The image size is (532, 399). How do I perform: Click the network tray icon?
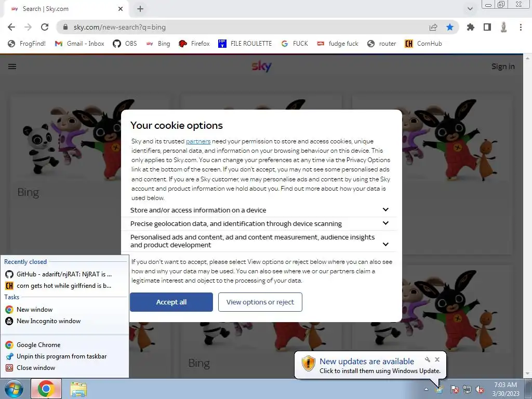[467, 389]
